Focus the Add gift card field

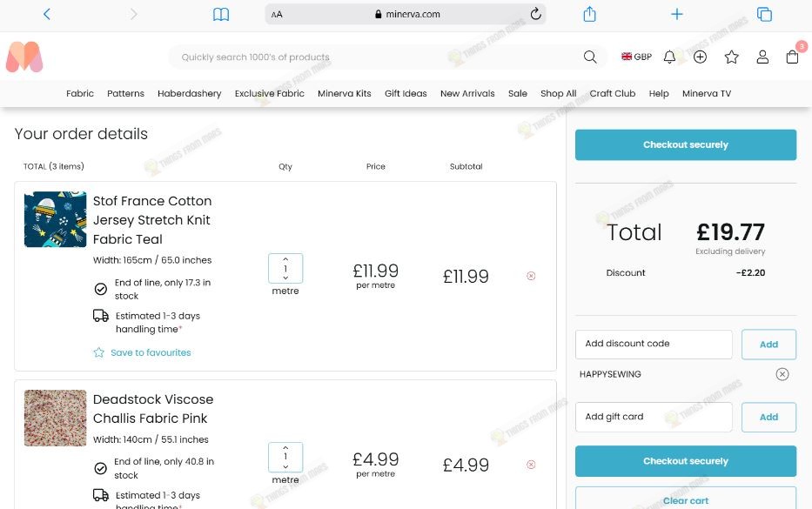[654, 417]
